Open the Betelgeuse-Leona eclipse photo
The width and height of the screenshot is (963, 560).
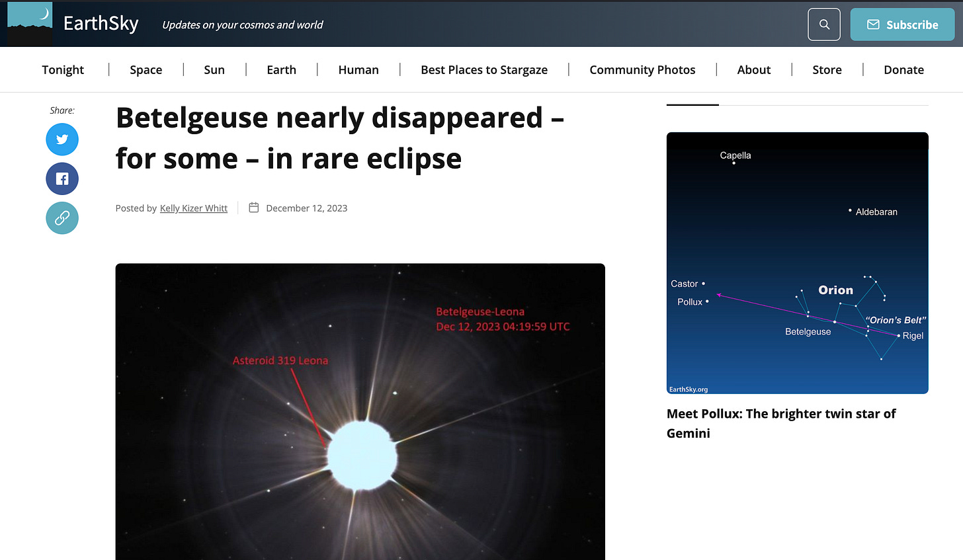point(360,411)
